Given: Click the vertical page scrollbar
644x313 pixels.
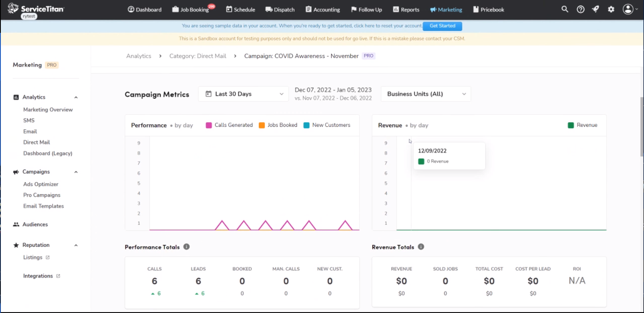Looking at the screenshot, I should click(642, 127).
